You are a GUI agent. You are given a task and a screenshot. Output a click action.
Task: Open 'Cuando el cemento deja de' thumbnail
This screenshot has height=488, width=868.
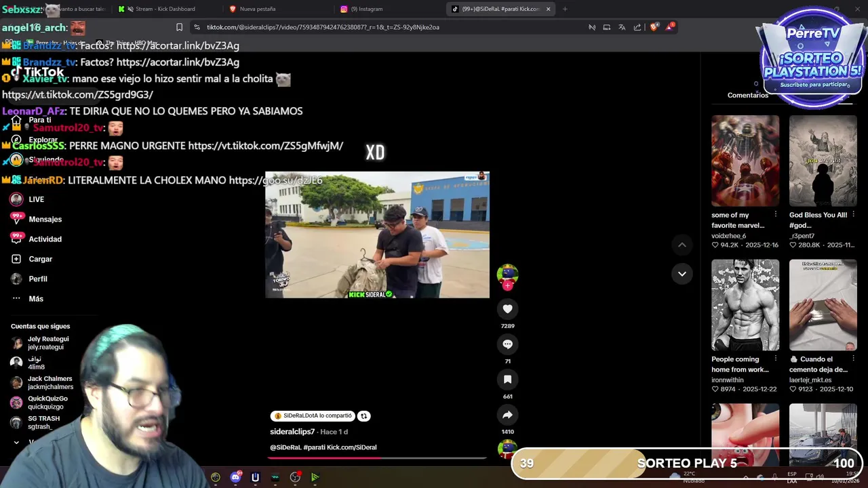(x=823, y=305)
